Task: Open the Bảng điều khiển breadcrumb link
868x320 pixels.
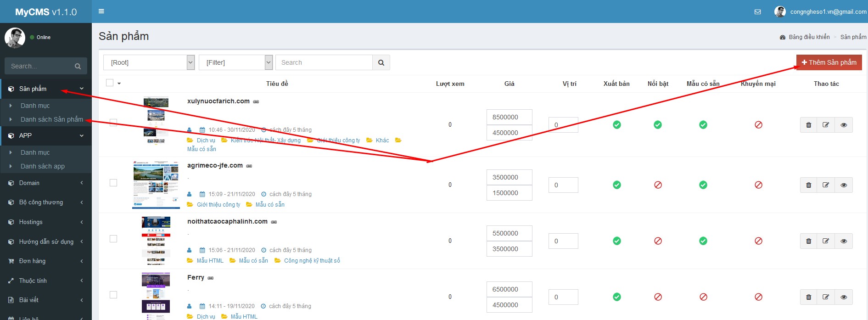Action: [x=809, y=37]
